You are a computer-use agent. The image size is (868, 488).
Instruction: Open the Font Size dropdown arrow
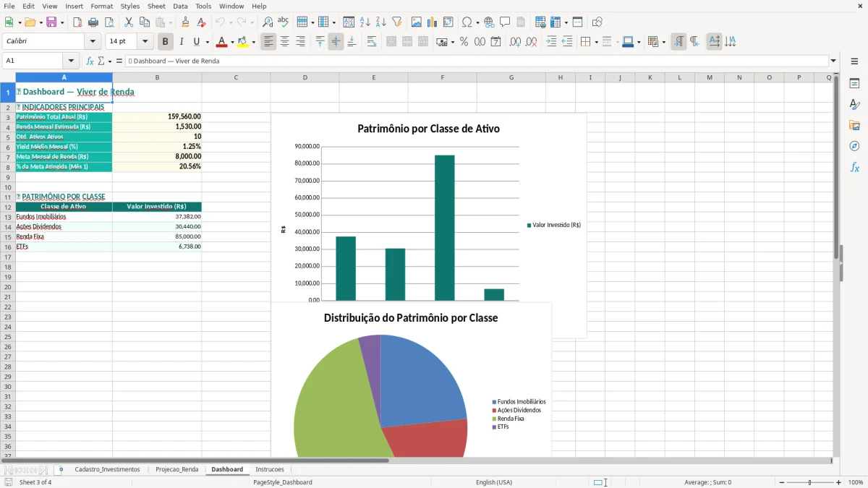[x=145, y=42]
